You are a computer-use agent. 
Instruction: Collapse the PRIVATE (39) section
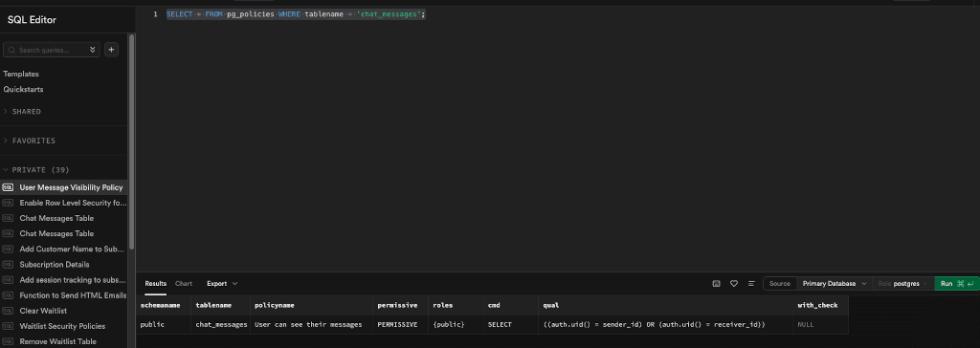pos(35,170)
